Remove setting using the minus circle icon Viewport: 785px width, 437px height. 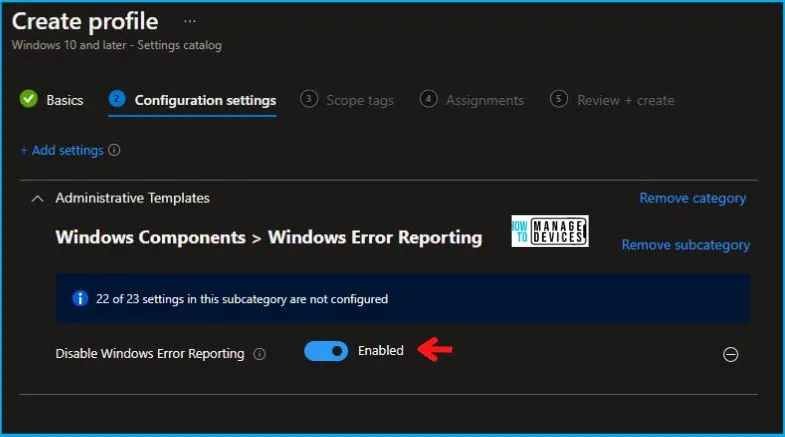730,354
